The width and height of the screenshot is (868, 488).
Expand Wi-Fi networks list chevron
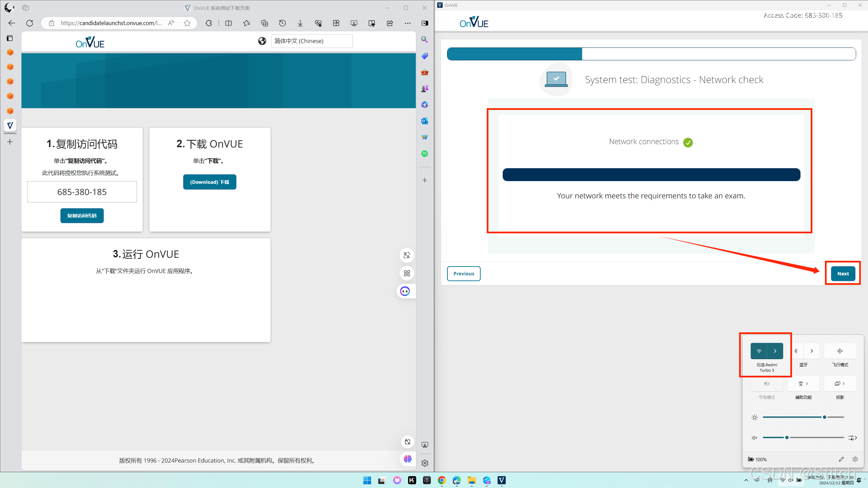click(x=775, y=351)
